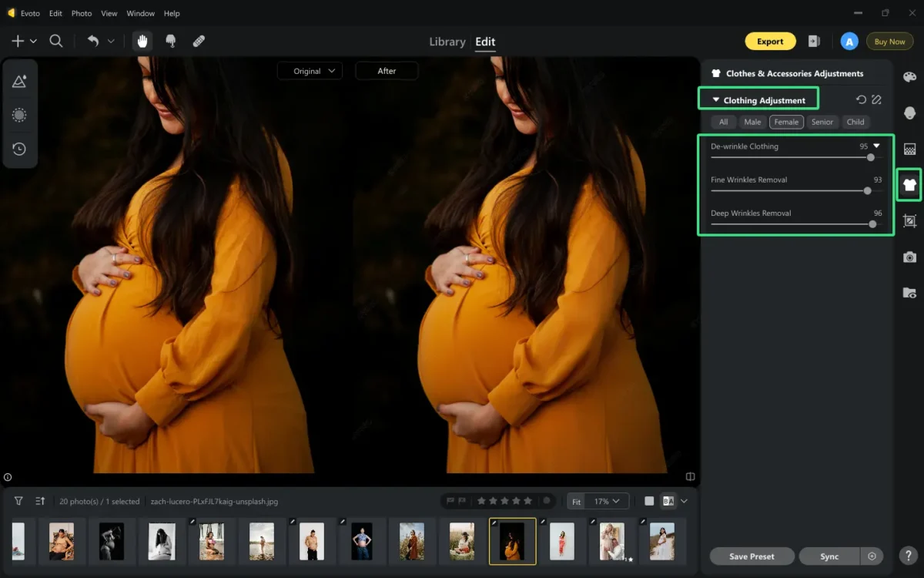Reset Clothing Adjustment with the circular arrow
Screen dimensions: 924x578
click(x=861, y=100)
